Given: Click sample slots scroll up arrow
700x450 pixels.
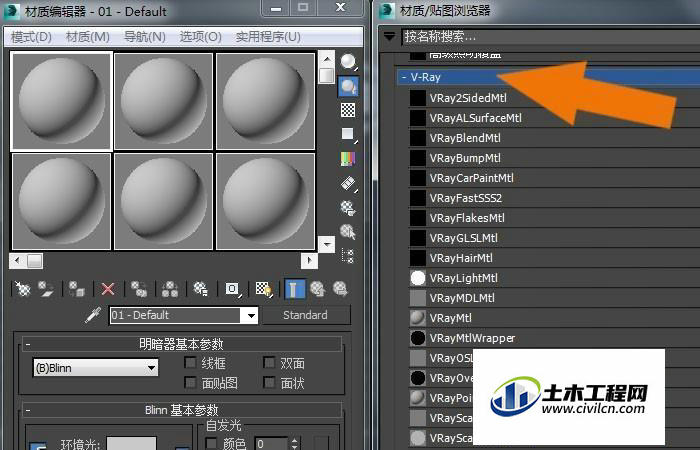Looking at the screenshot, I should tap(327, 59).
